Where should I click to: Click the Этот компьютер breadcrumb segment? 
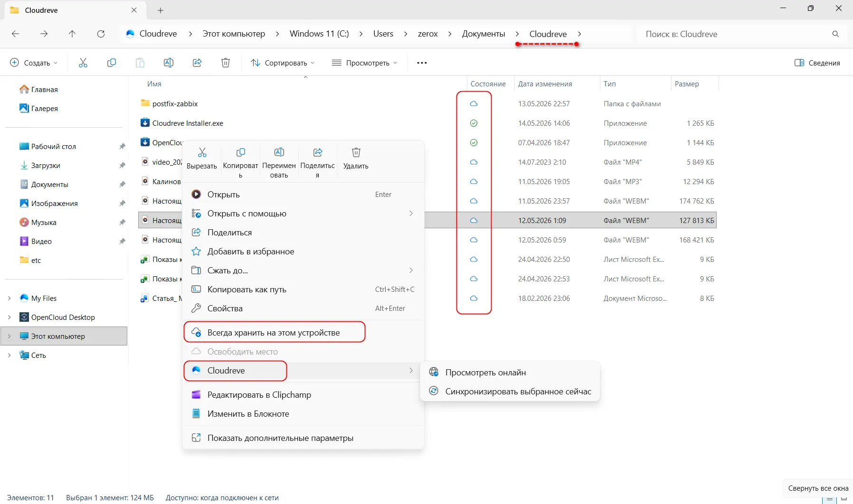tap(234, 34)
